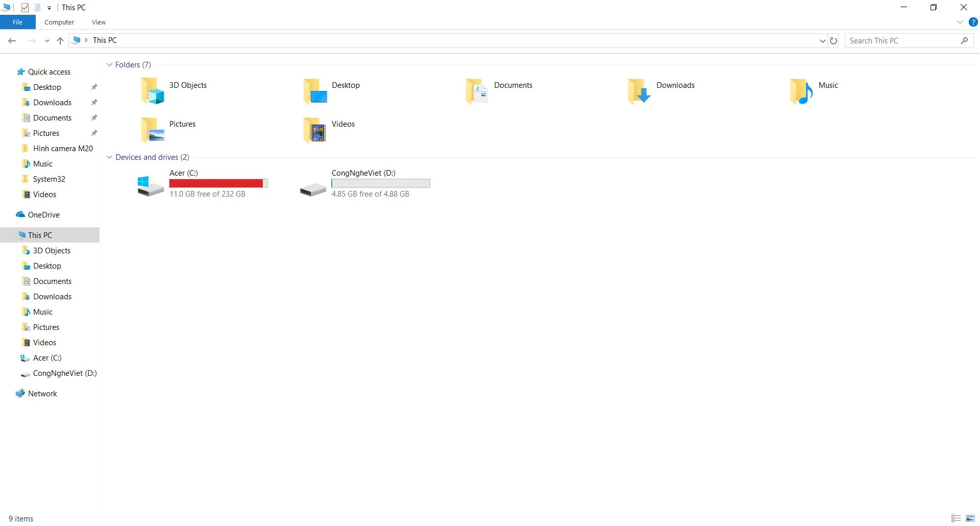The width and height of the screenshot is (980, 526).
Task: Open the File menu
Action: pyautogui.click(x=18, y=22)
